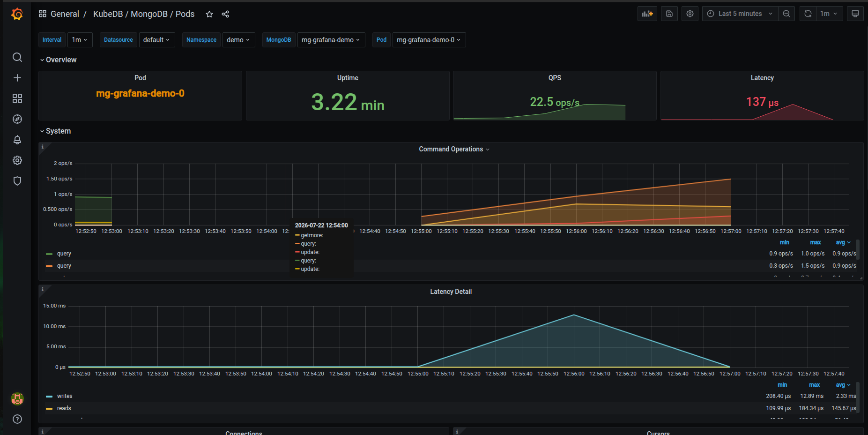Sort Latency Detail legend by avg

pyautogui.click(x=843, y=385)
